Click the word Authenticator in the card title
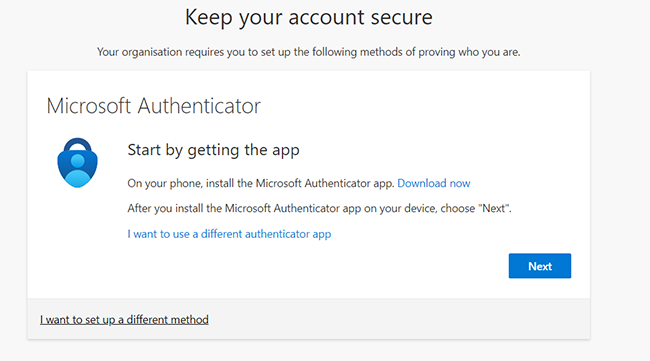This screenshot has width=650, height=361. coord(199,106)
